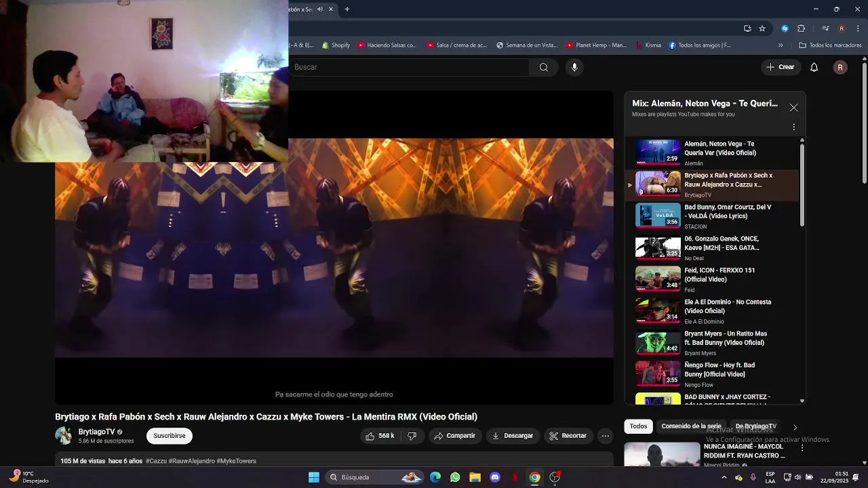This screenshot has width=868, height=488.
Task: Open Chrome Extensions puzzle icon
Action: [x=801, y=28]
